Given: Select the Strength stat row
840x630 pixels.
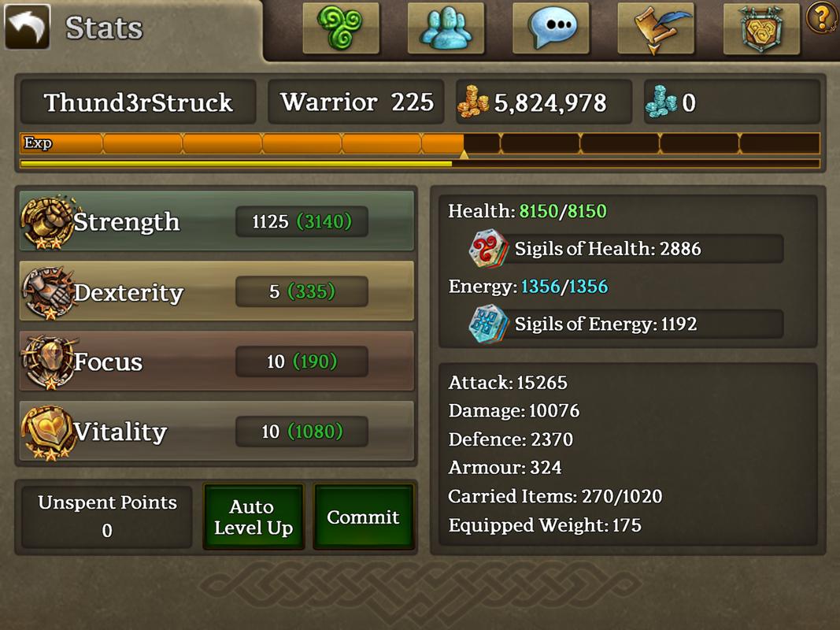Looking at the screenshot, I should click(x=217, y=221).
